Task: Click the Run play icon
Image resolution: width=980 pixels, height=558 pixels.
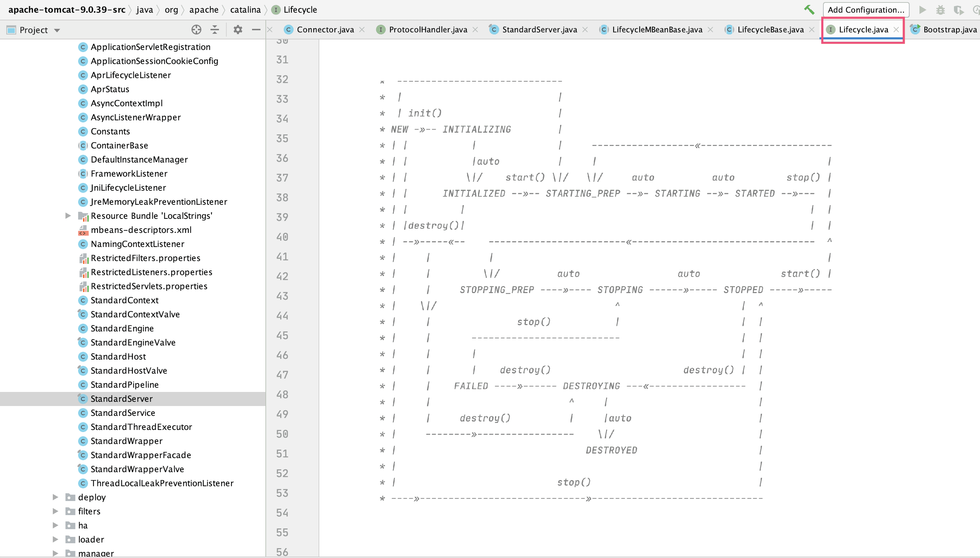Action: [923, 9]
